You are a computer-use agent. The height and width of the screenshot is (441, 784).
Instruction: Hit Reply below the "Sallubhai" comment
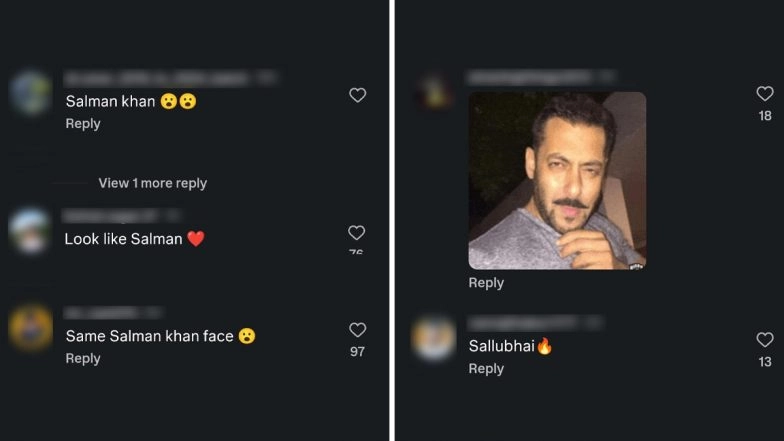point(486,369)
